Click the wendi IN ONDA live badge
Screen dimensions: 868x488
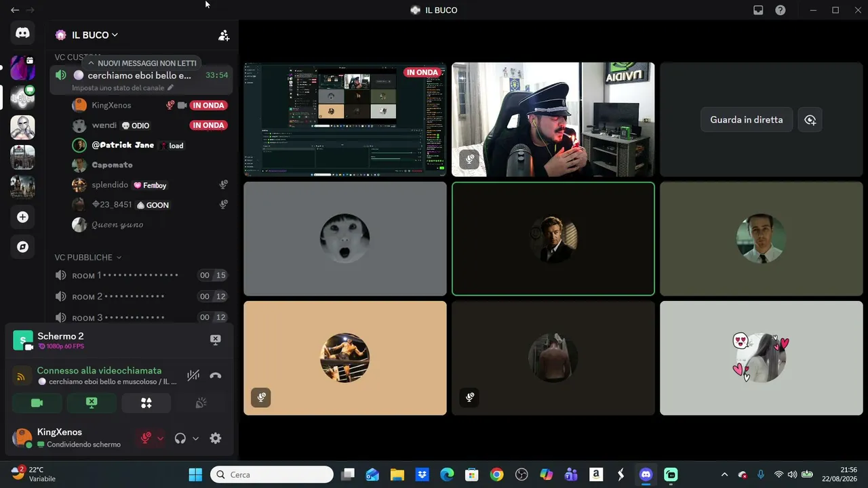click(208, 125)
